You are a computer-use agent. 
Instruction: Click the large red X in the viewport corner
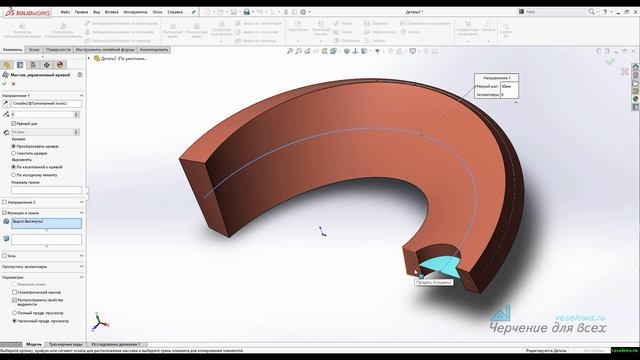[x=624, y=72]
